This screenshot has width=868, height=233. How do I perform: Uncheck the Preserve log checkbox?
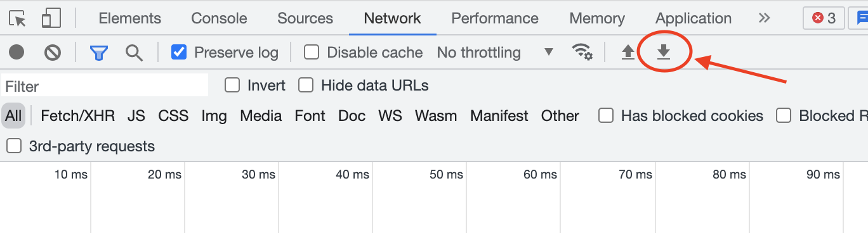(179, 52)
